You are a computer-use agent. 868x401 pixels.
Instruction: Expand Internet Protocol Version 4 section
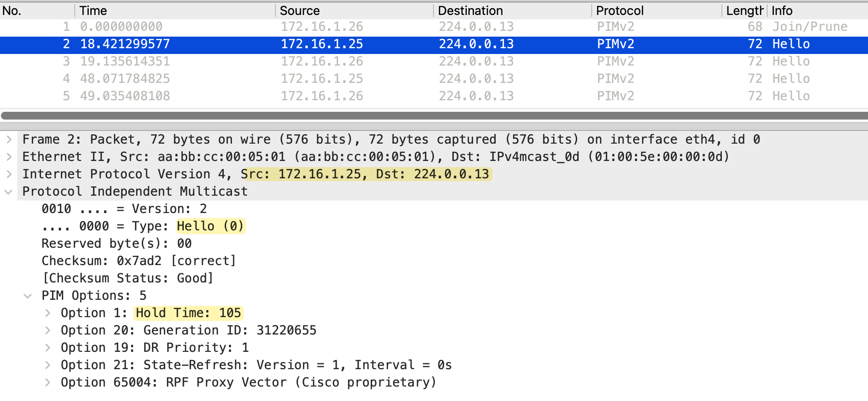pyautogui.click(x=9, y=174)
